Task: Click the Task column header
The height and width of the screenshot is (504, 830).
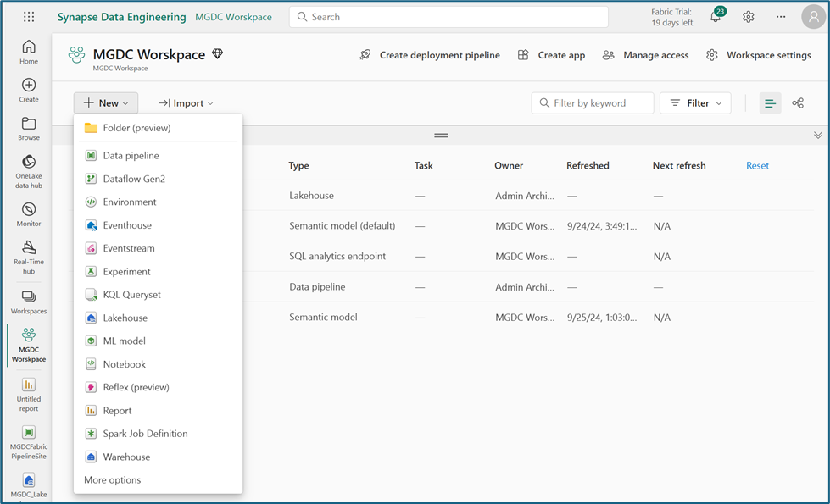Action: (423, 165)
